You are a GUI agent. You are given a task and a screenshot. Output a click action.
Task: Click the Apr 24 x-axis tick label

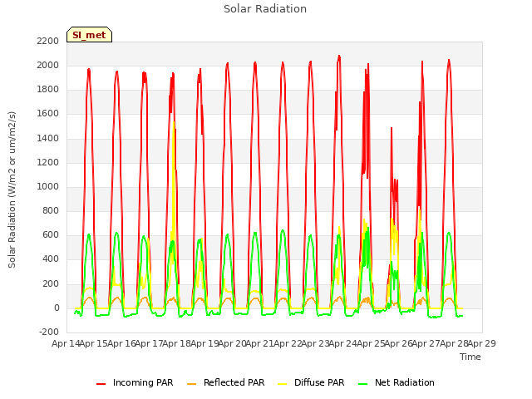click(343, 343)
